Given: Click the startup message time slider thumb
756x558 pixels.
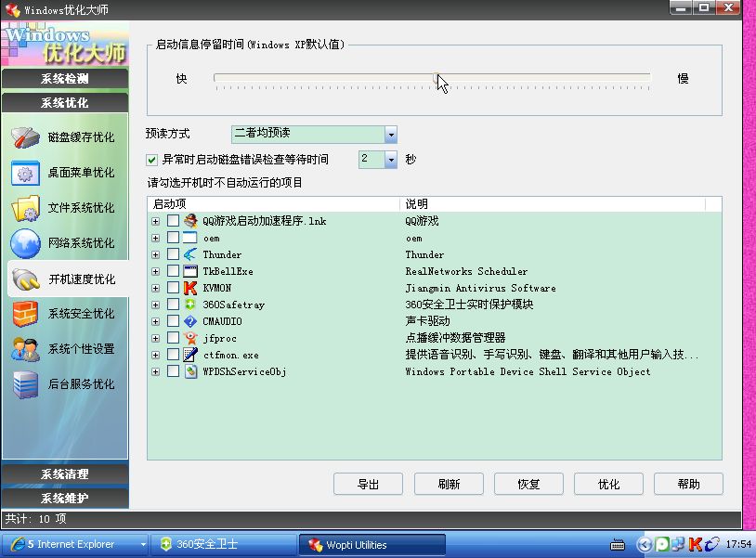Looking at the screenshot, I should tap(436, 80).
